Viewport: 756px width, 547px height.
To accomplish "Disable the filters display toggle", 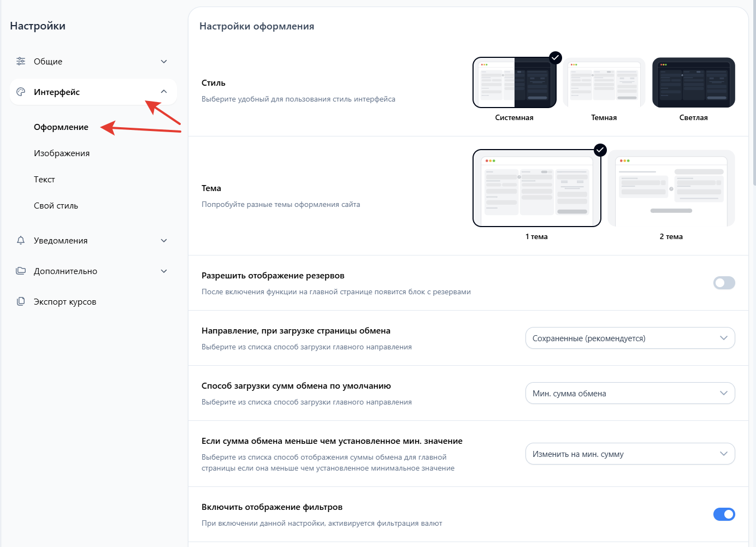I will click(724, 514).
